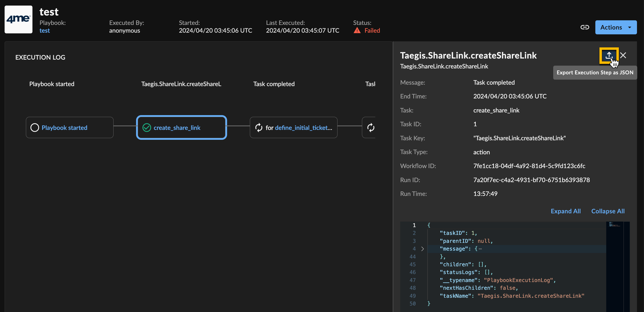Click the Failed status text
The image size is (644, 312).
(x=372, y=30)
